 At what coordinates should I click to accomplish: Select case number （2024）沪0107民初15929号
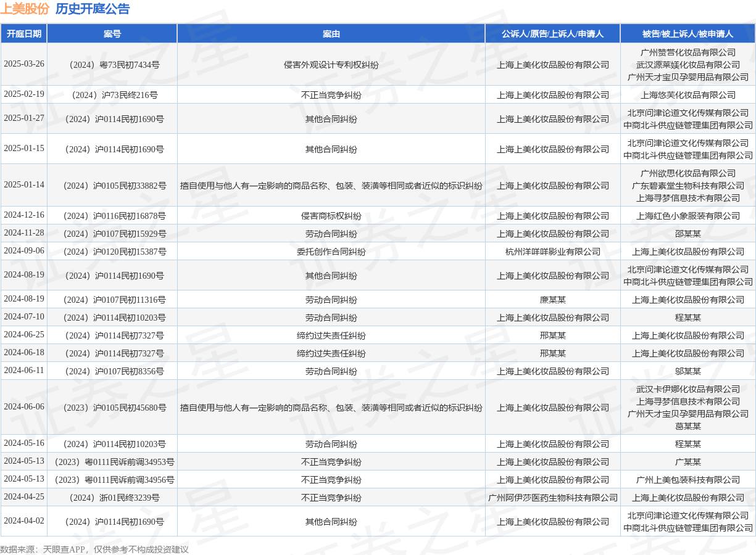(x=112, y=234)
